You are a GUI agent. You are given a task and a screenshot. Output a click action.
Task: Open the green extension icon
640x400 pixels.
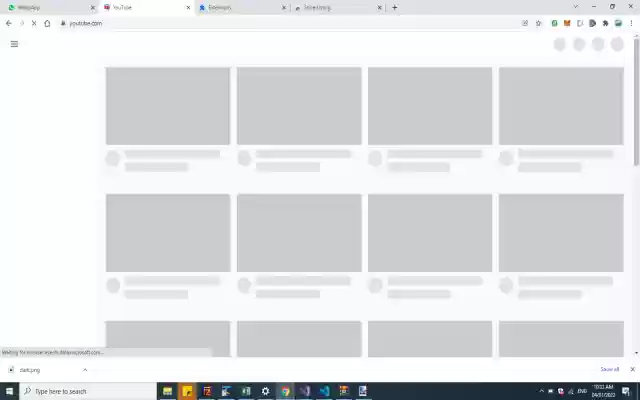tap(554, 23)
